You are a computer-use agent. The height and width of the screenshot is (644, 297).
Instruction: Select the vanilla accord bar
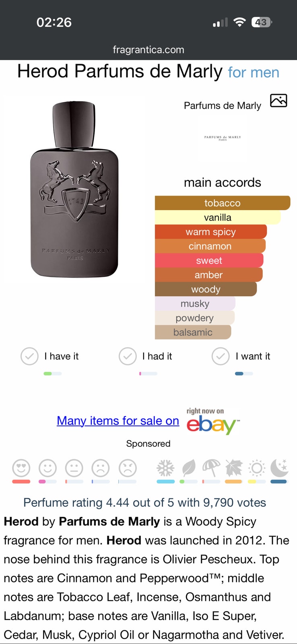218,217
